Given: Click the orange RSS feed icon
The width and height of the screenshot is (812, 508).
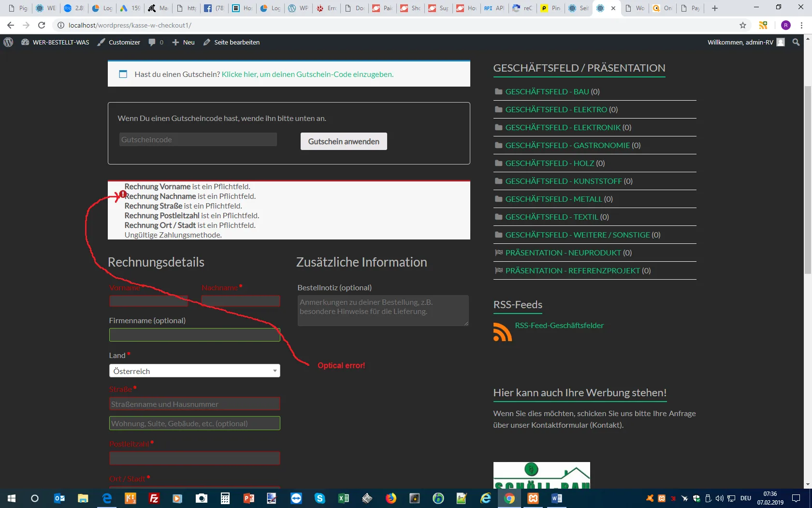Looking at the screenshot, I should point(502,332).
